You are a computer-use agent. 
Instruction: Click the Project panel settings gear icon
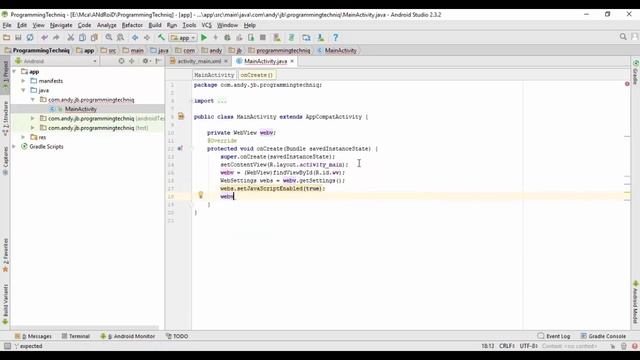(x=146, y=61)
